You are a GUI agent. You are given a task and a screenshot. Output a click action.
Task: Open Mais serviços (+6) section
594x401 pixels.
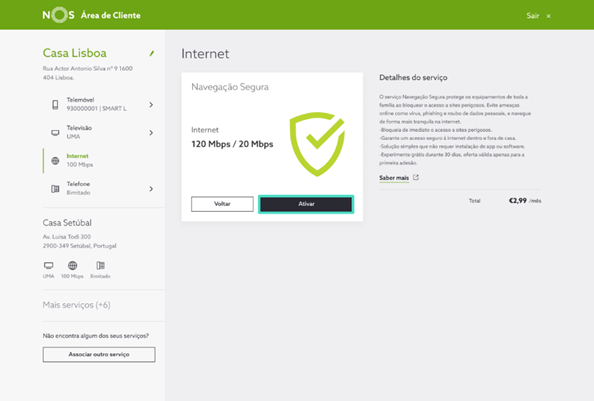(x=77, y=305)
